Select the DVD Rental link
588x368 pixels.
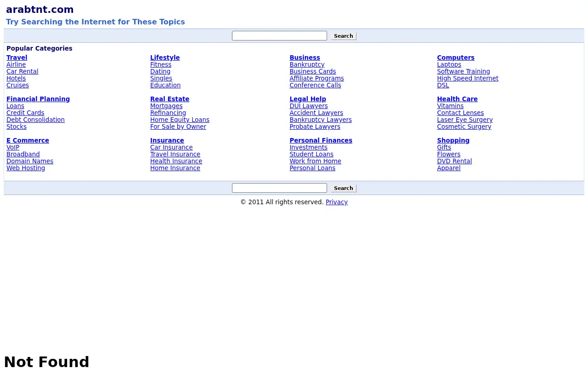click(454, 161)
